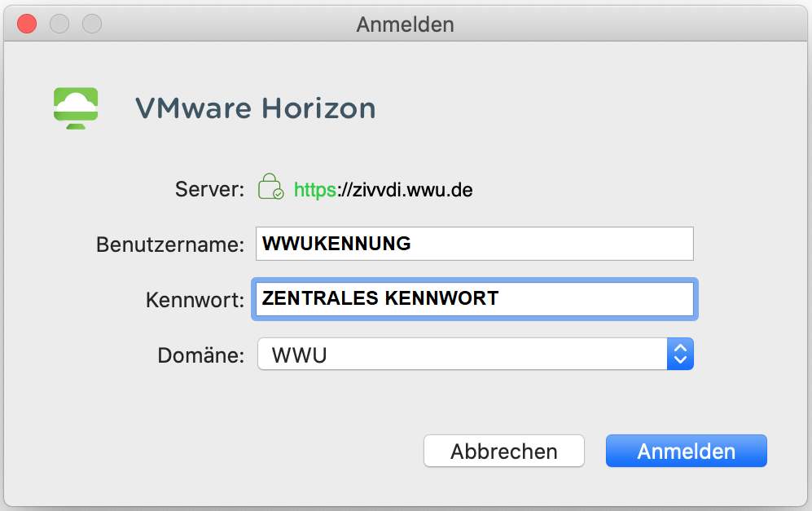The height and width of the screenshot is (511, 812).
Task: Click the blue up-down arrows on Domäne selector
Action: (680, 355)
